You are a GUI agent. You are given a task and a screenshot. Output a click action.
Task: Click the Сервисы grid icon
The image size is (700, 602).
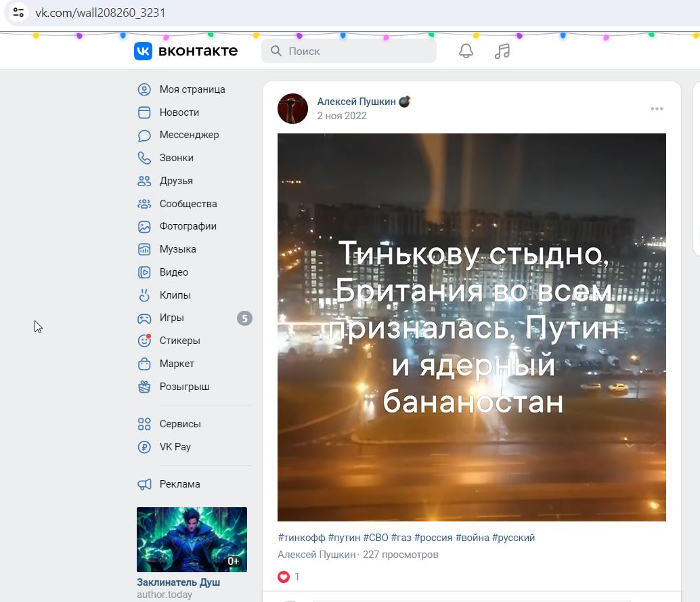144,424
